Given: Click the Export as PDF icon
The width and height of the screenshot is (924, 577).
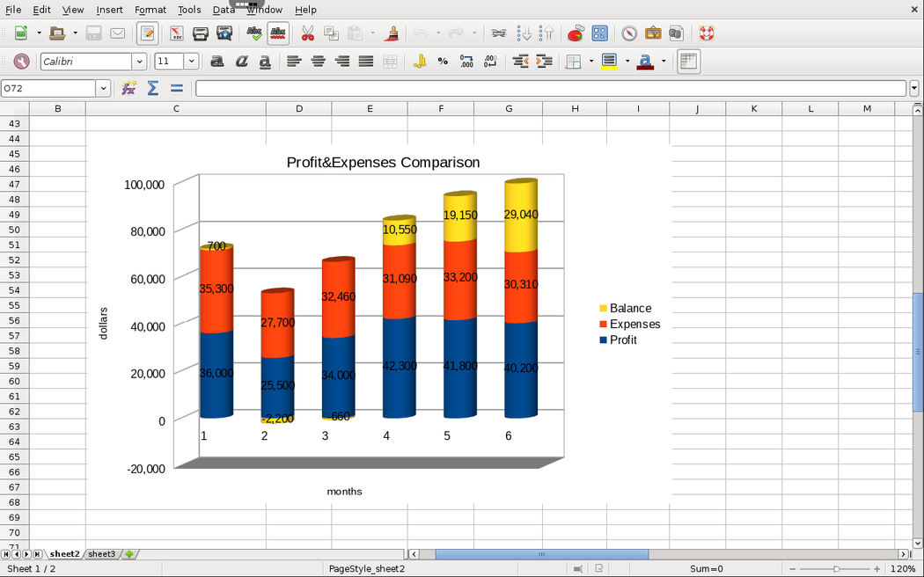Looking at the screenshot, I should point(176,33).
